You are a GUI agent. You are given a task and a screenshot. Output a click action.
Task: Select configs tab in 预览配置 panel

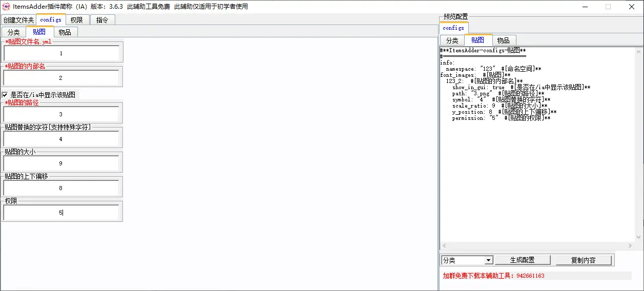coord(453,28)
